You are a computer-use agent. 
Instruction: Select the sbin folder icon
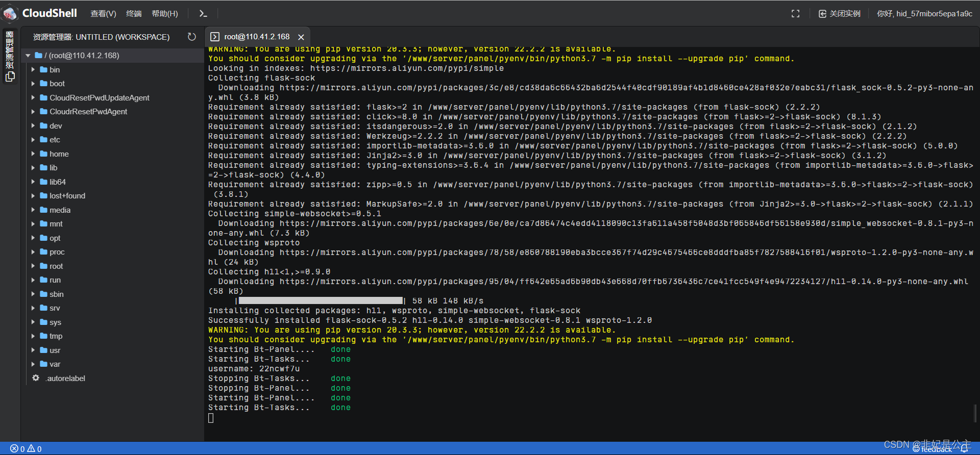(x=44, y=294)
